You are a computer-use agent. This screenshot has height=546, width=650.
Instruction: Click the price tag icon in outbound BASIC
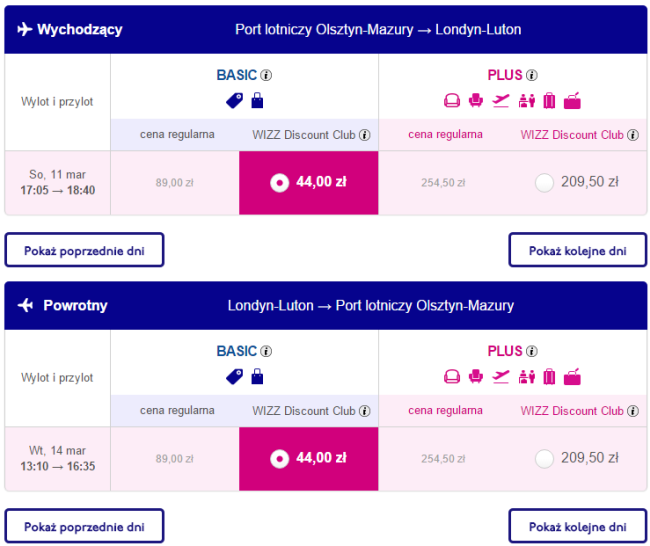pyautogui.click(x=235, y=101)
